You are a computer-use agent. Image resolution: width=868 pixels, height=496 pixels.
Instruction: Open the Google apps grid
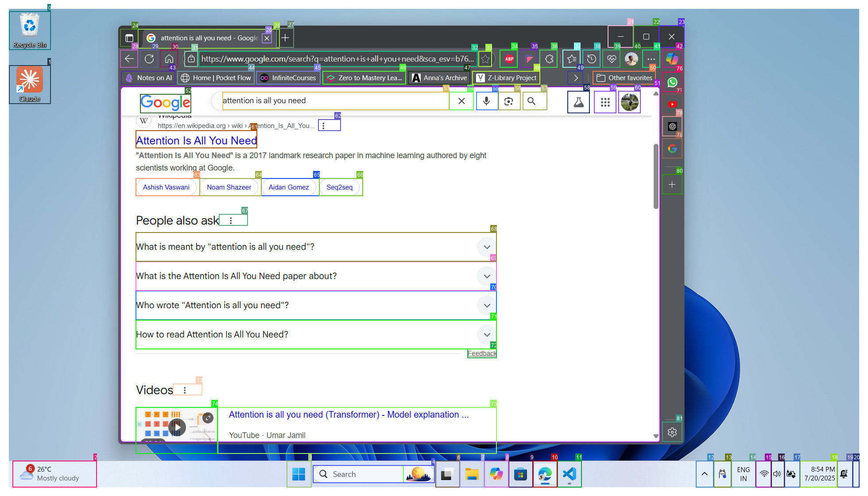605,102
